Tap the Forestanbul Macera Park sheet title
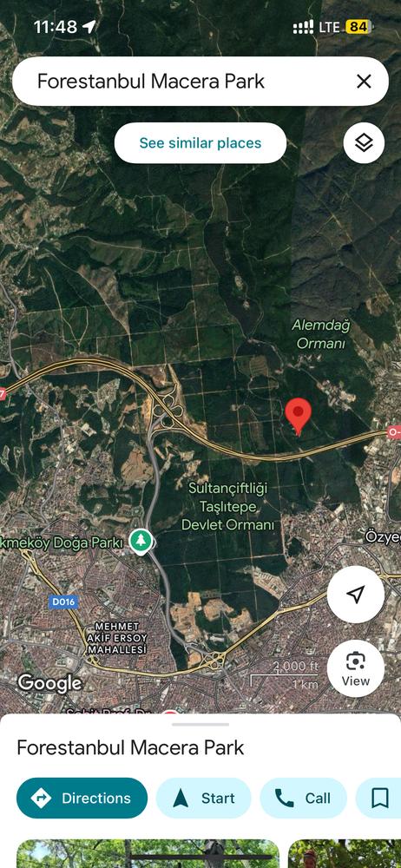The width and height of the screenshot is (401, 868). point(131,747)
